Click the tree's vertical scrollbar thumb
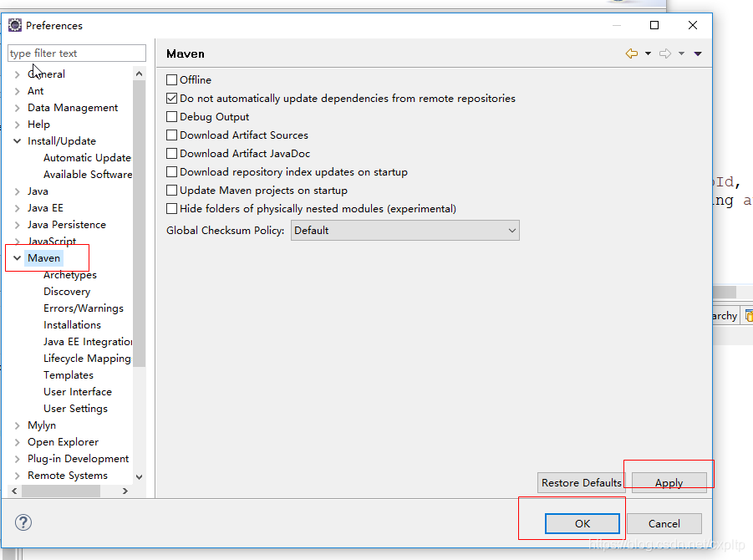This screenshot has height=560, width=753. coord(140,223)
